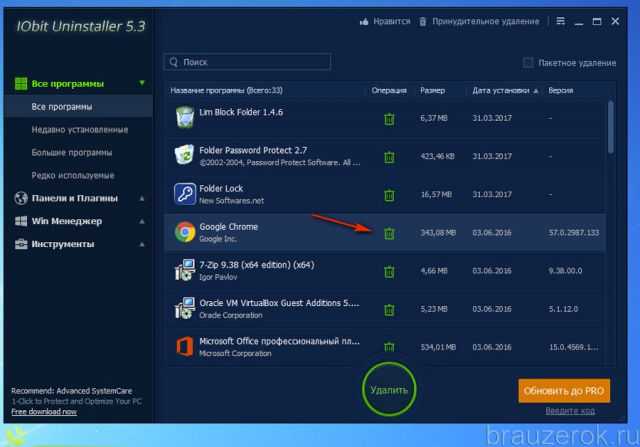This screenshot has width=640, height=447.
Task: Click the Oracle VM VirtualBox installer icon
Action: coord(184,309)
